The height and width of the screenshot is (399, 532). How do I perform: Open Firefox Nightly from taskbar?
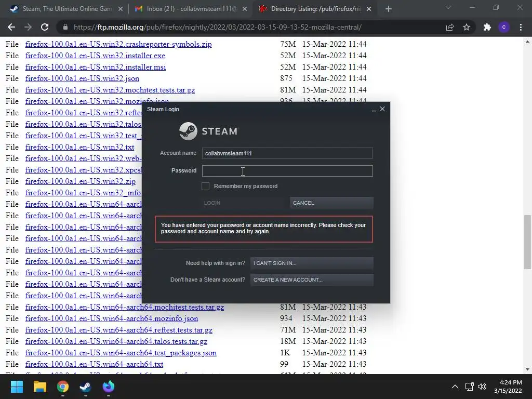(108, 387)
